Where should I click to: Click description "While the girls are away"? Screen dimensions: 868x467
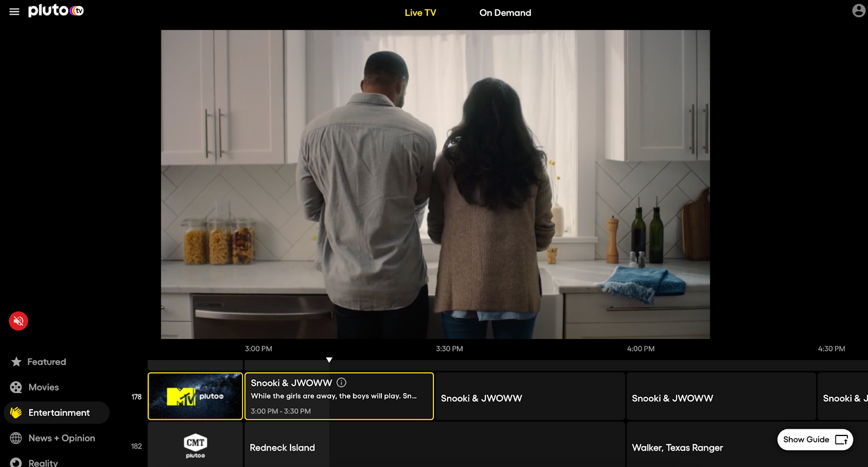[334, 396]
